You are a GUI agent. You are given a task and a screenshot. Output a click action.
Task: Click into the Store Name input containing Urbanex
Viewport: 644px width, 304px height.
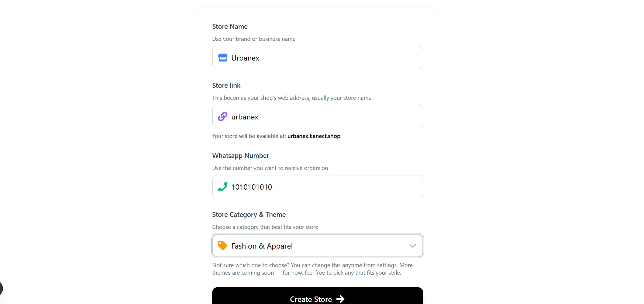click(x=317, y=58)
